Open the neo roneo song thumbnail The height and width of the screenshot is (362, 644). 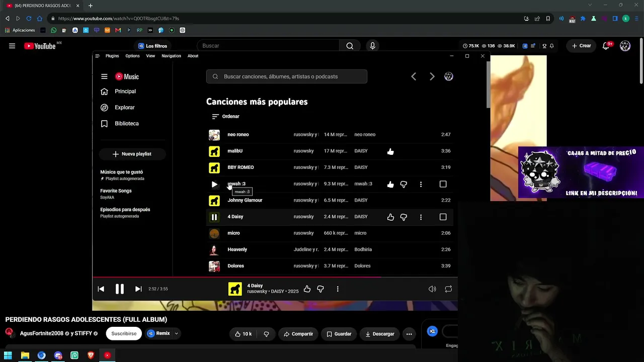[214, 135]
